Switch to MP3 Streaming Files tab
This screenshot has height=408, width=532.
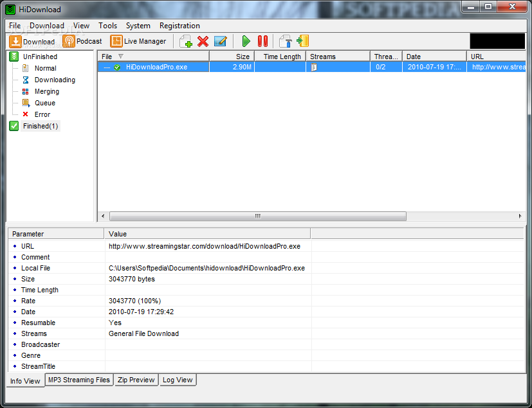coord(79,380)
